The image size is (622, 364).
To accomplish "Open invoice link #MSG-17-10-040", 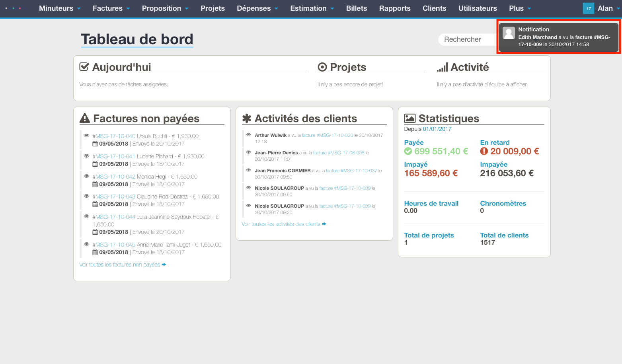I will [x=114, y=136].
